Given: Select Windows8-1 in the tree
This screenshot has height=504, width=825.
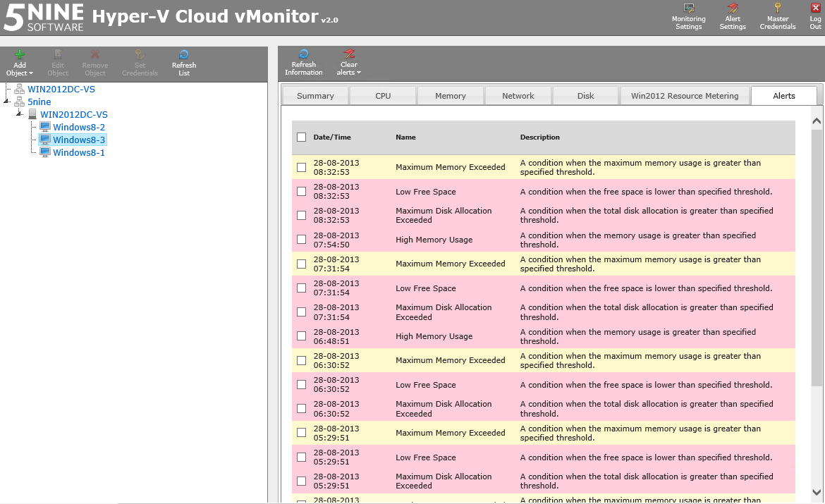Looking at the screenshot, I should pyautogui.click(x=79, y=152).
